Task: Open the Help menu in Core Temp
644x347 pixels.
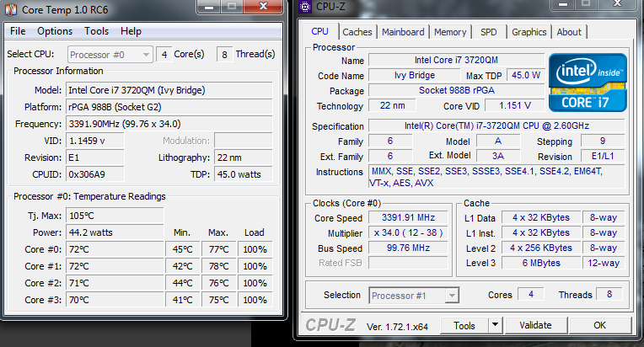Action: (131, 31)
